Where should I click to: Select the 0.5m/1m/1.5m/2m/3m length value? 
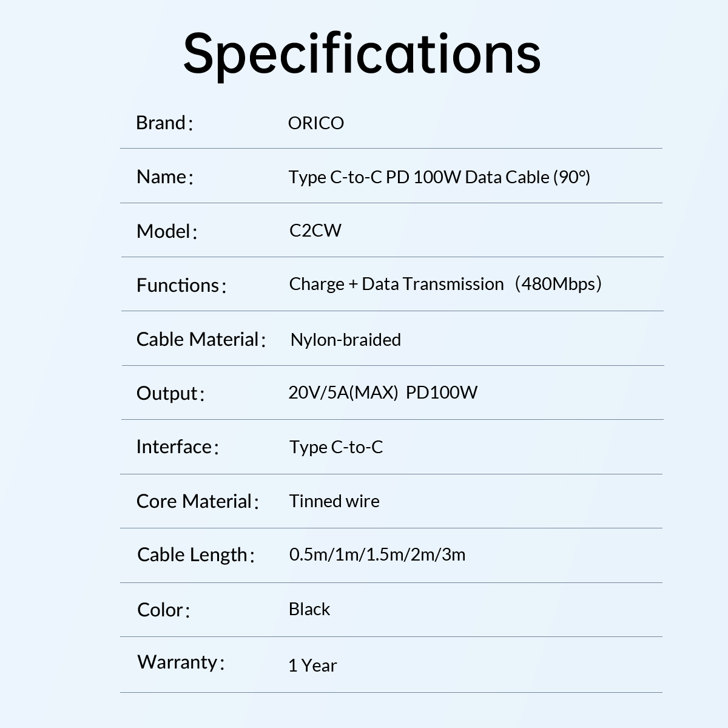[377, 554]
